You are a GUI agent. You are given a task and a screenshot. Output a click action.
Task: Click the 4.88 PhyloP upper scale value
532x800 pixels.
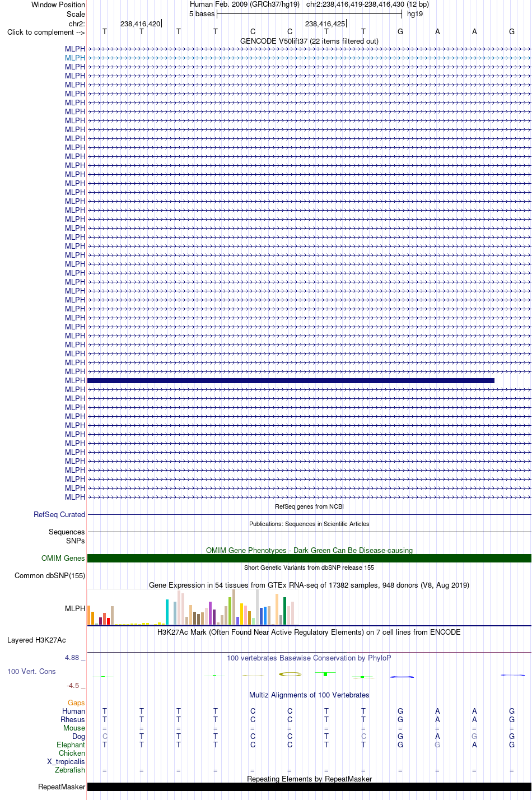pyautogui.click(x=72, y=657)
